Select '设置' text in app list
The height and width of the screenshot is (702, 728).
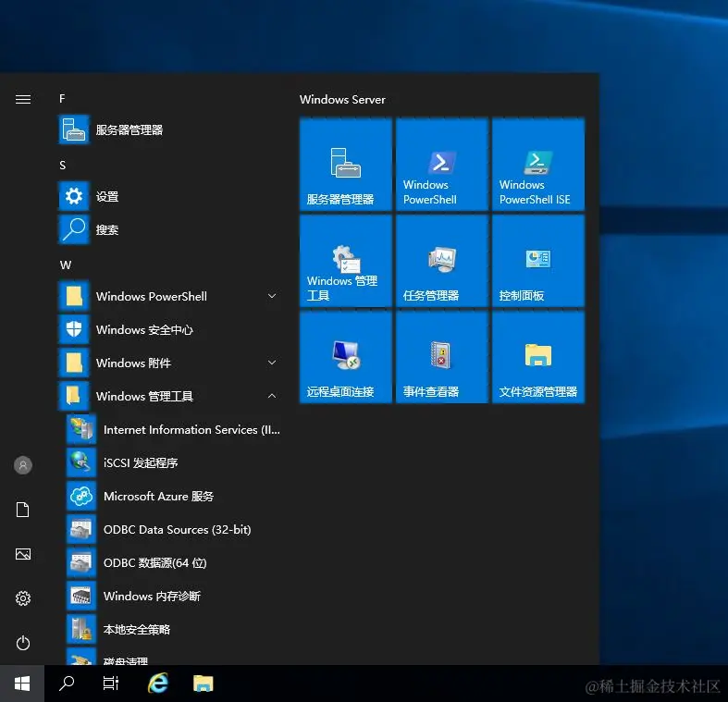tap(107, 197)
